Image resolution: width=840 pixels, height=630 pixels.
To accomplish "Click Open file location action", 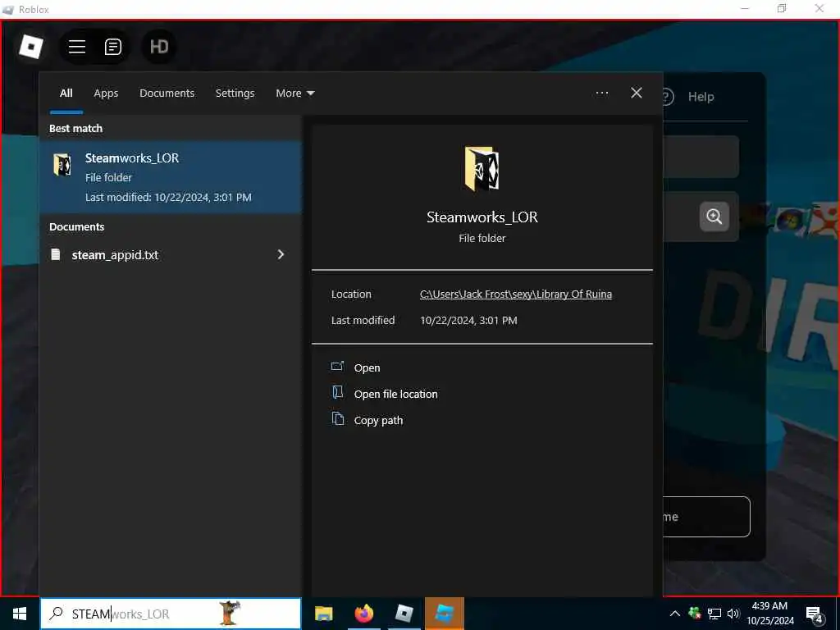I will (x=396, y=395).
